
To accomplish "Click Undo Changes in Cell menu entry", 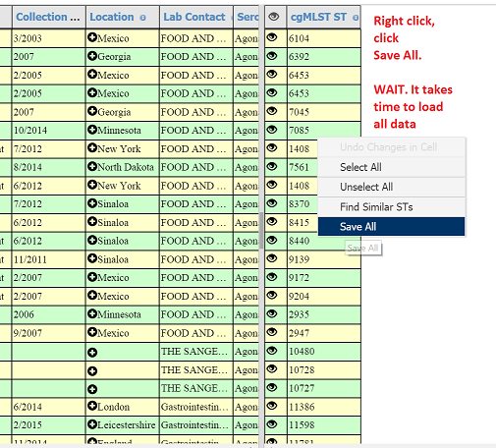I will [x=391, y=147].
